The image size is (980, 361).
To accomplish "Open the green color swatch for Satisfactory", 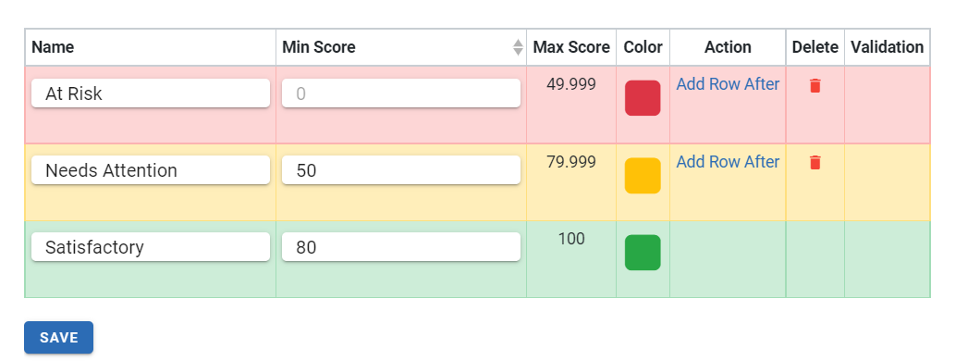I will [643, 253].
